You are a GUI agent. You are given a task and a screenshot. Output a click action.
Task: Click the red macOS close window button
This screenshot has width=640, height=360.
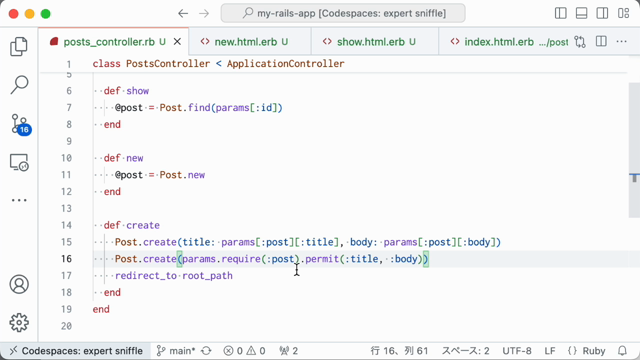(x=13, y=13)
